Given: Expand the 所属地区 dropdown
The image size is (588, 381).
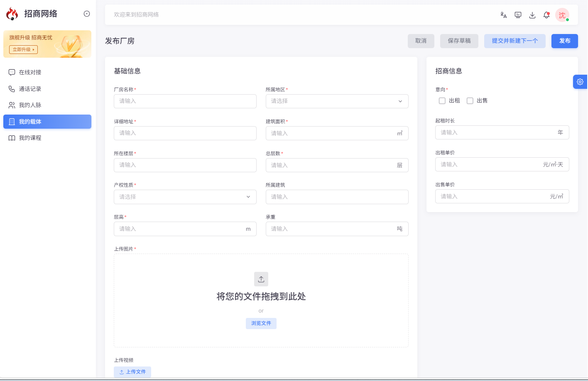Looking at the screenshot, I should 337,101.
